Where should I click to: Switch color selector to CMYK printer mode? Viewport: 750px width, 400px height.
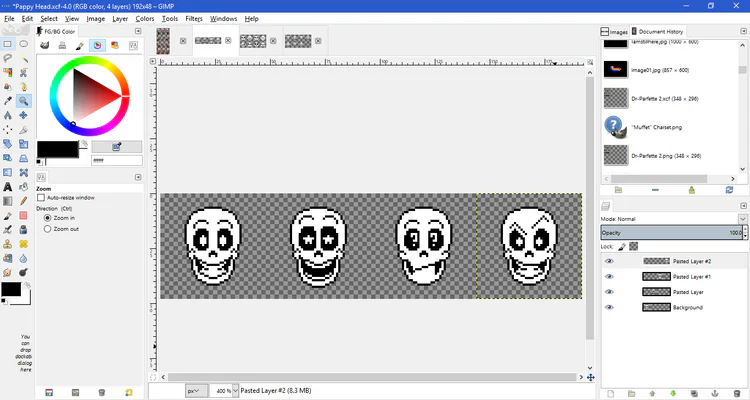(x=62, y=45)
